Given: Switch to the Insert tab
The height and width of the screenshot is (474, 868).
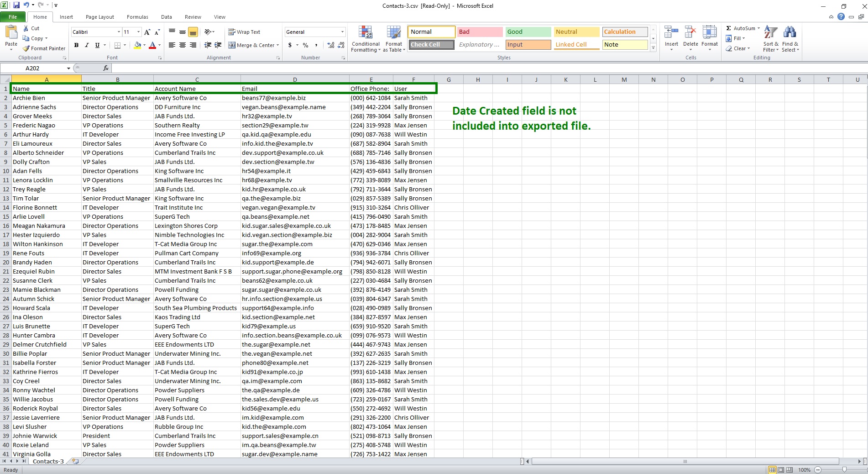Looking at the screenshot, I should [x=66, y=17].
